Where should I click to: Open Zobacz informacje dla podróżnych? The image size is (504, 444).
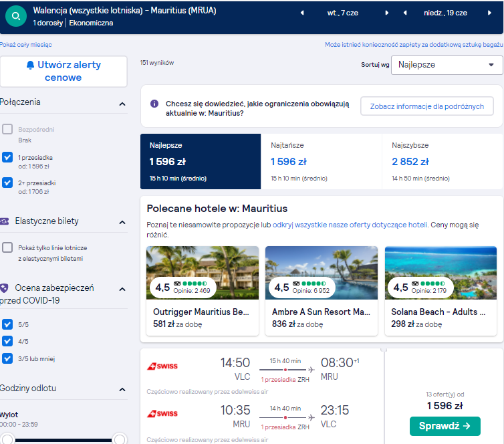[427, 106]
